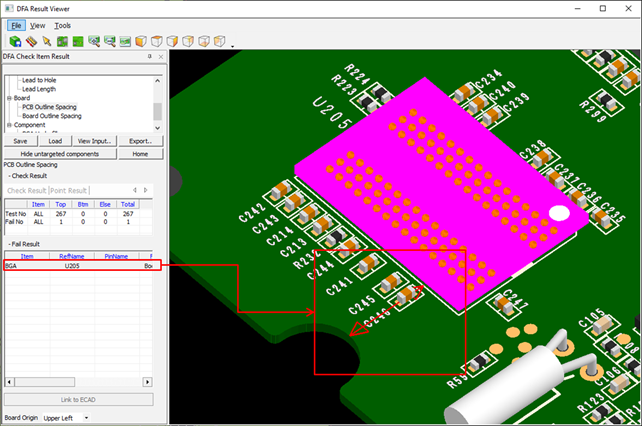This screenshot has width=642, height=426.
Task: Close the DFA Check Item Result panel
Action: (159, 57)
